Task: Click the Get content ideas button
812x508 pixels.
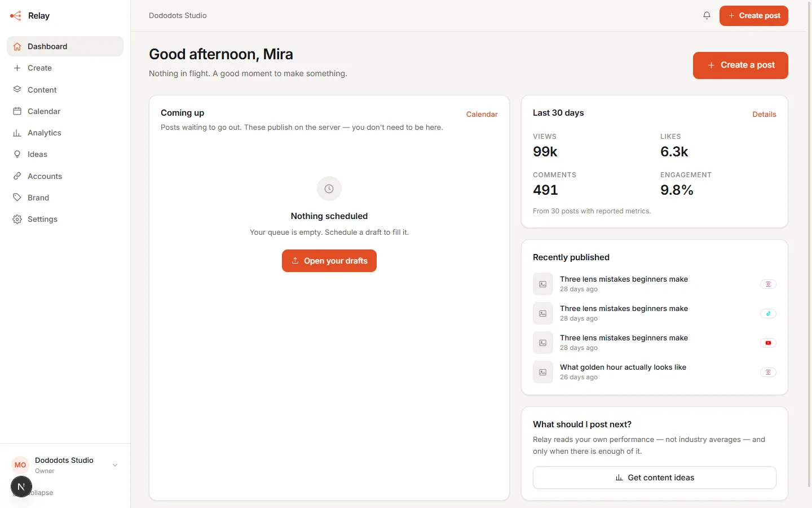Action: [x=655, y=478]
